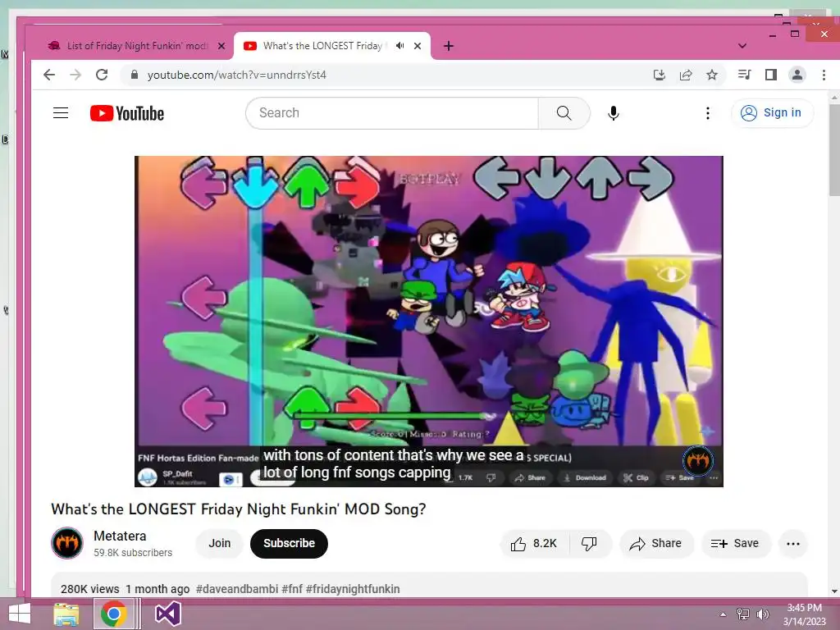This screenshot has height=630, width=840.
Task: Click the install app icon in address bar
Action: (x=660, y=75)
